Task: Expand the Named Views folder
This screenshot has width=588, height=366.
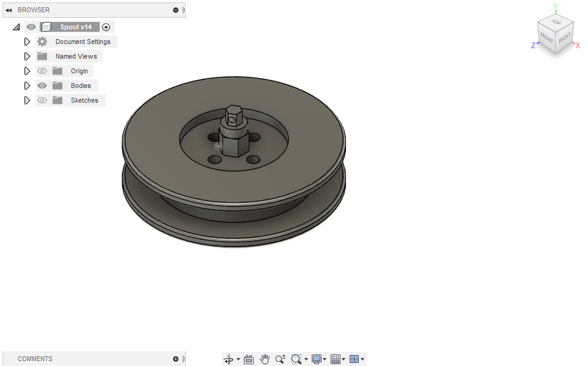Action: (27, 56)
